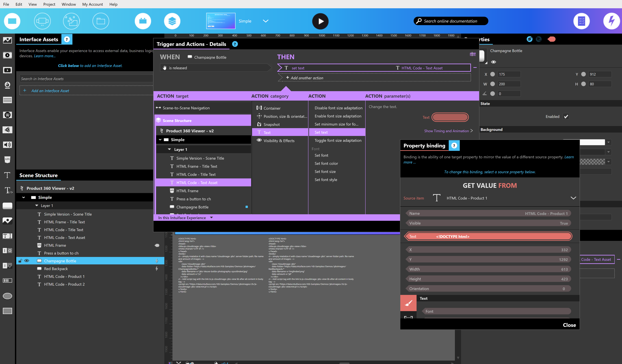Viewport: 622px width, 364px height.
Task: Open the layers stack toolbar button
Action: [172, 21]
